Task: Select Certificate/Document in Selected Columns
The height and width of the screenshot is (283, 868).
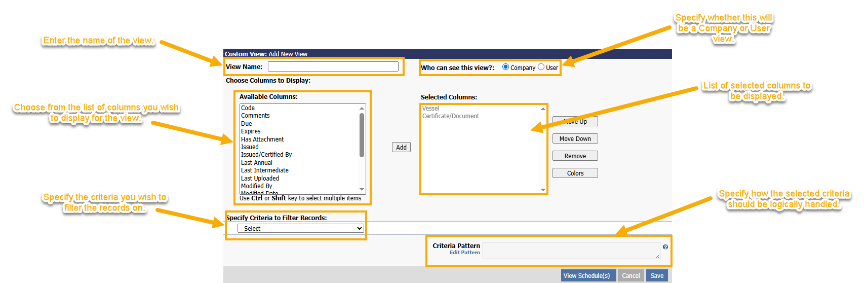Action: tap(451, 116)
